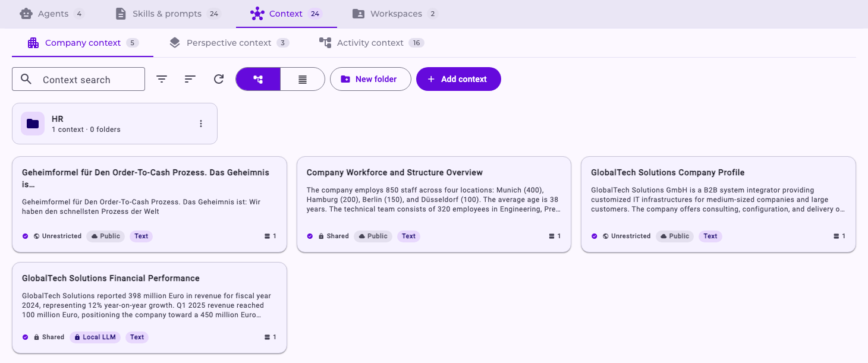Open the Geheimformel Order-To-Cash context card
This screenshot has width=868, height=363.
149,204
